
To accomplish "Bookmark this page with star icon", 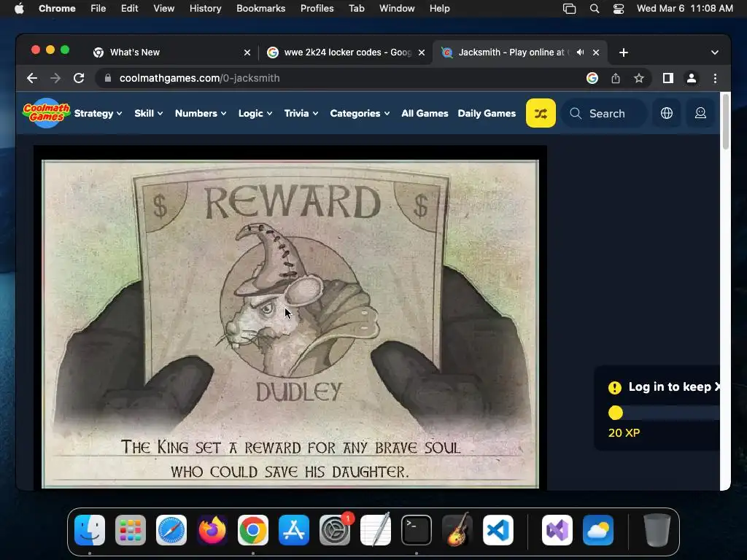I will (x=639, y=78).
